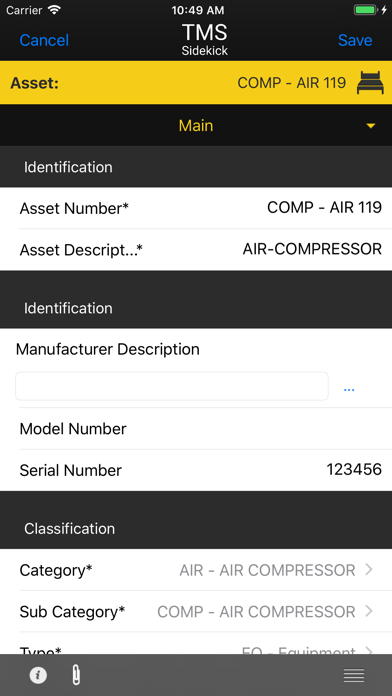Tap the Category* label
This screenshot has width=392, height=696.
pos(56,570)
